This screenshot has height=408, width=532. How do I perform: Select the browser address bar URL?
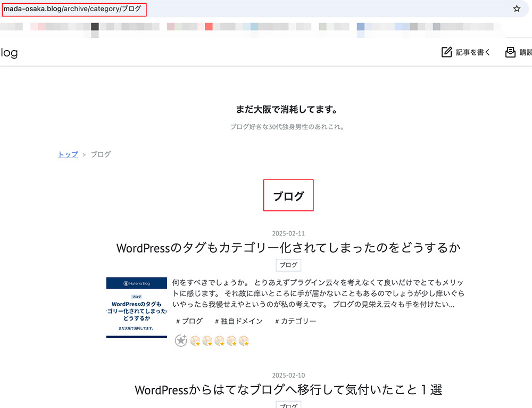[x=72, y=9]
